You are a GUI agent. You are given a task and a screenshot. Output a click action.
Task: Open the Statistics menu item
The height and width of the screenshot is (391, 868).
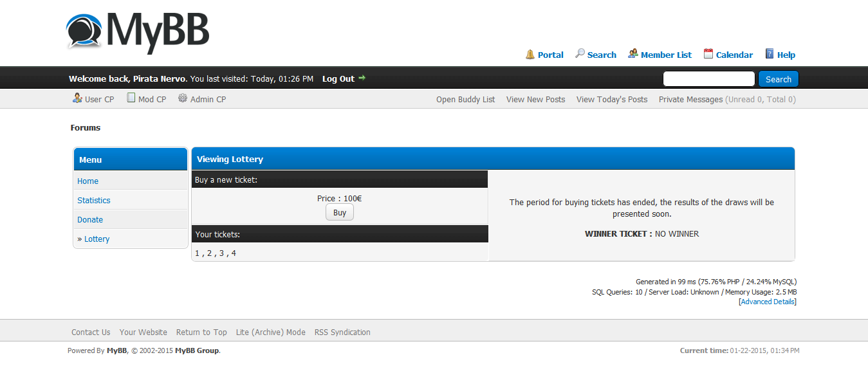[x=94, y=201]
